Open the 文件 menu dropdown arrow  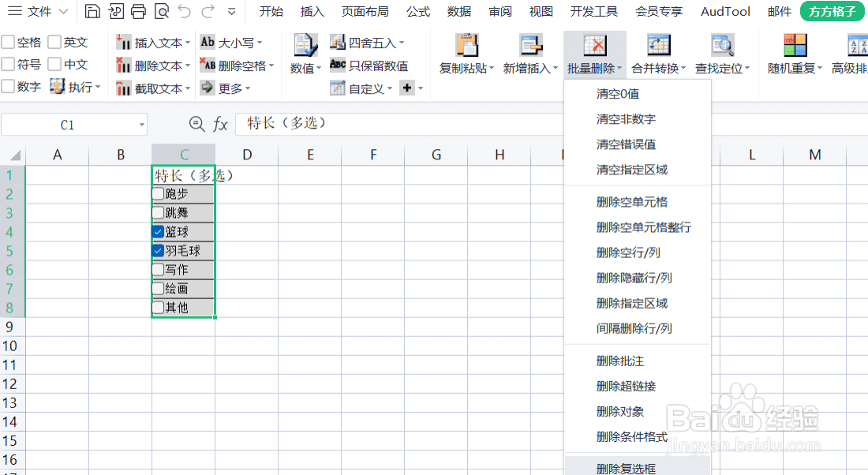coord(64,12)
